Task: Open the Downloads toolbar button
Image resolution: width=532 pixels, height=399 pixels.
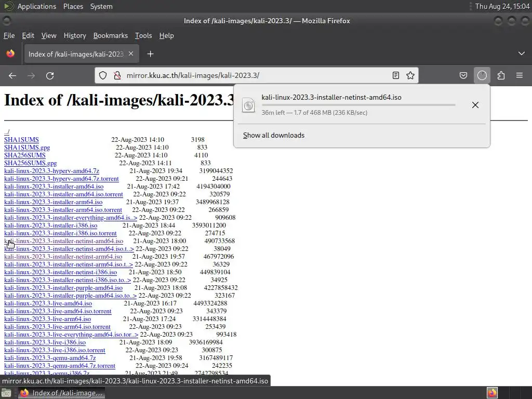Action: [x=482, y=75]
